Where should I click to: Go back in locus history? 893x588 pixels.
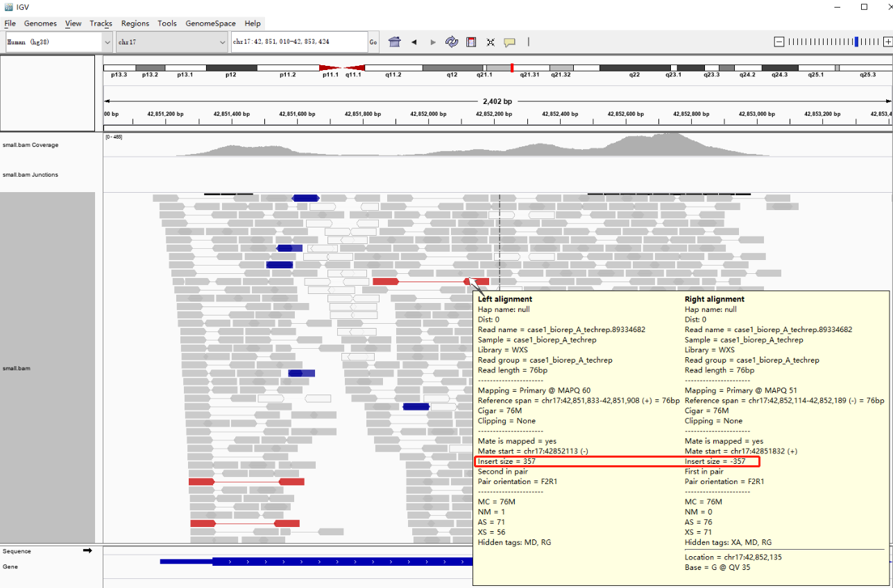click(x=414, y=42)
